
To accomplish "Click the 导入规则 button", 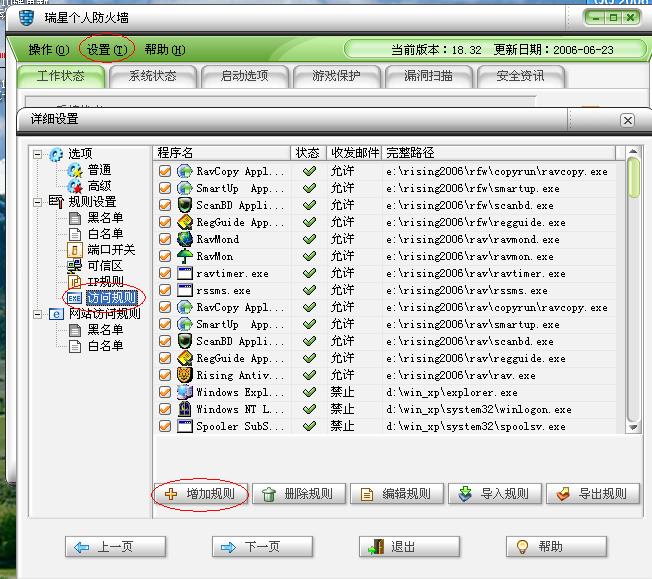I will 495,494.
